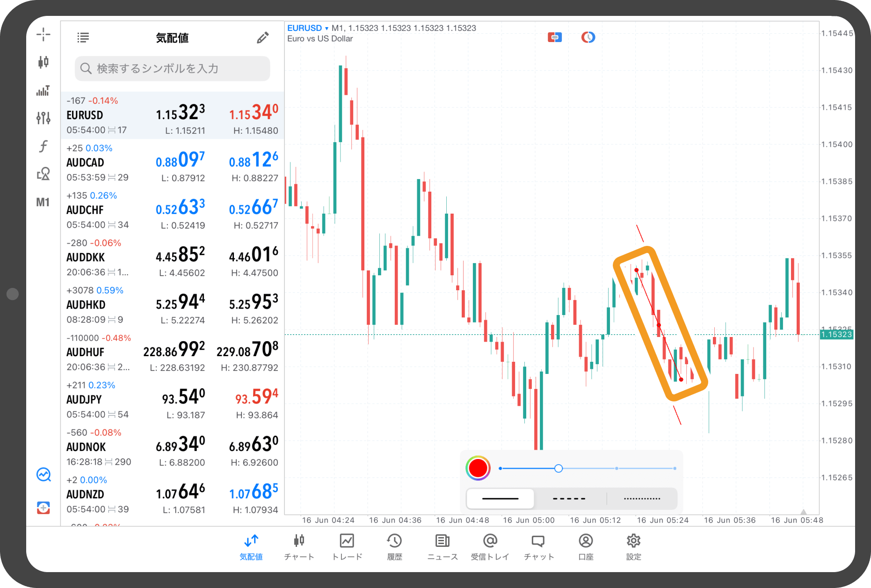Switch to the チャット chat tab
The height and width of the screenshot is (588, 871).
[538, 547]
